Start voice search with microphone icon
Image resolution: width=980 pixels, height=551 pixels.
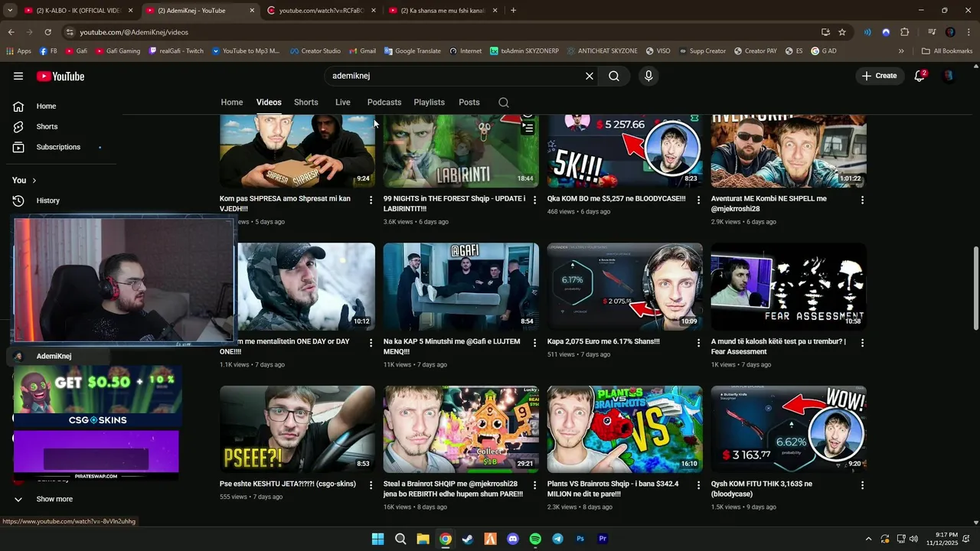[x=648, y=76]
